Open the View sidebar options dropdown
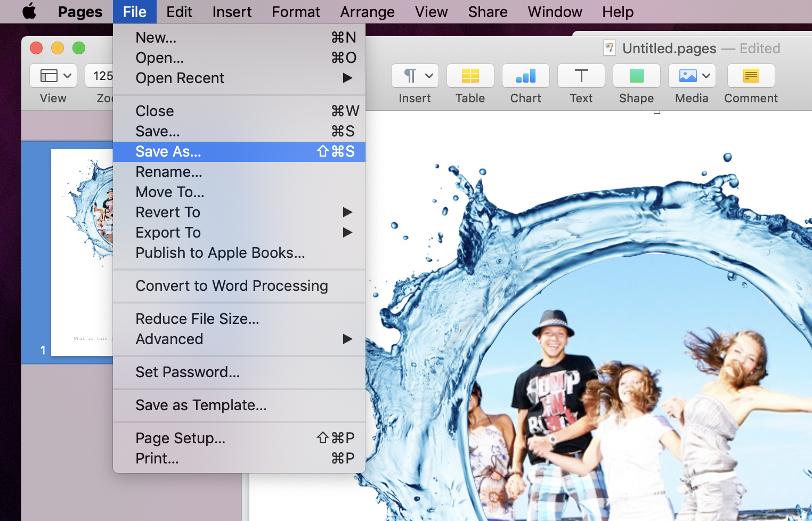 (53, 76)
